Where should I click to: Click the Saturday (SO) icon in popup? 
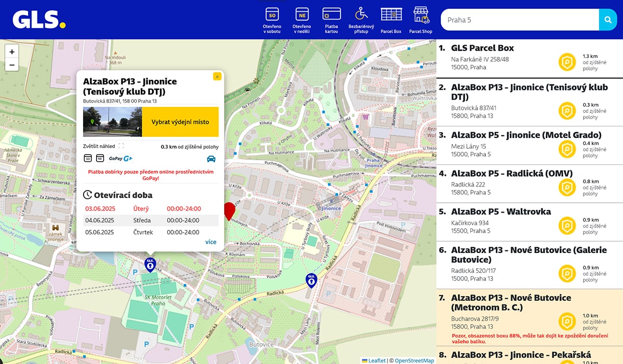88,158
